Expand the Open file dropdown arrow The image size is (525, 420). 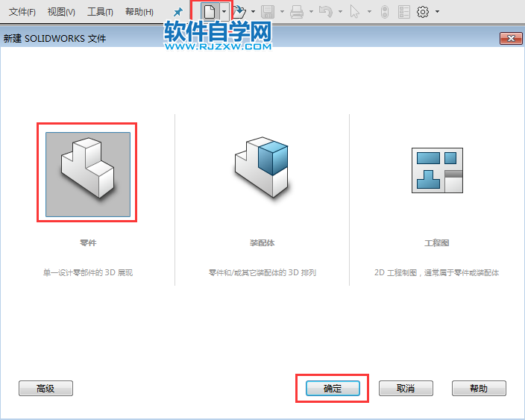(253, 12)
